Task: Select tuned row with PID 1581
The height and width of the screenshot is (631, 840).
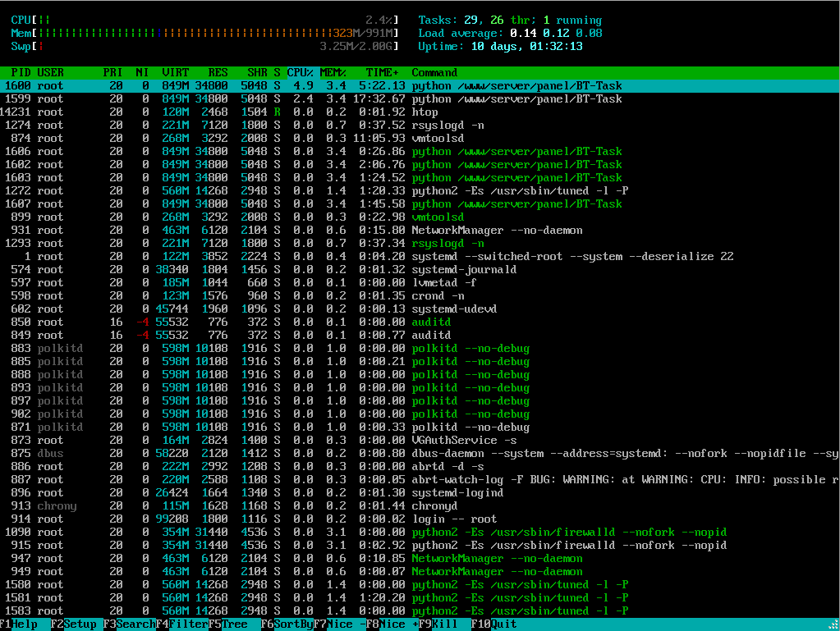Action: tap(420, 598)
